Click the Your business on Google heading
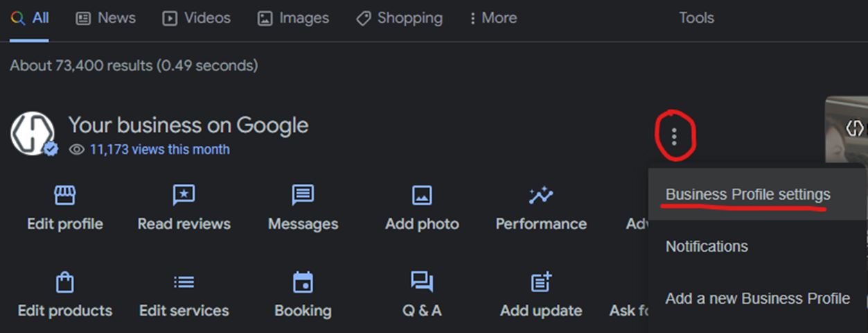This screenshot has width=868, height=333. pos(188,126)
